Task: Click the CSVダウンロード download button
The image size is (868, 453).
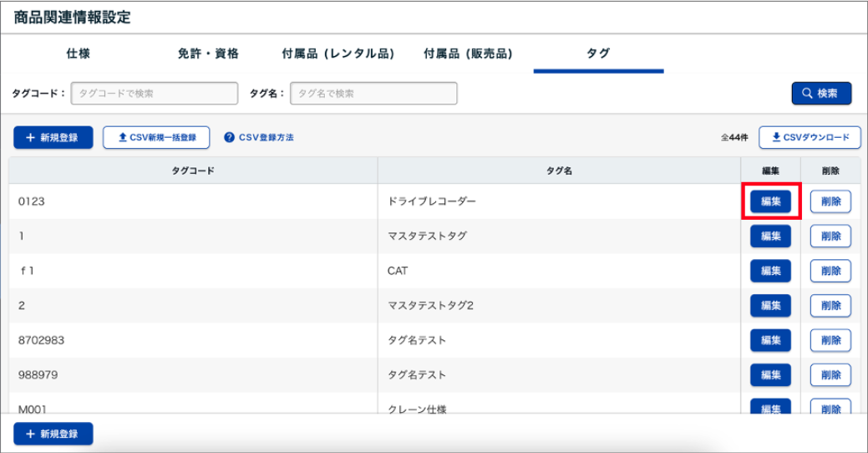Action: 810,137
